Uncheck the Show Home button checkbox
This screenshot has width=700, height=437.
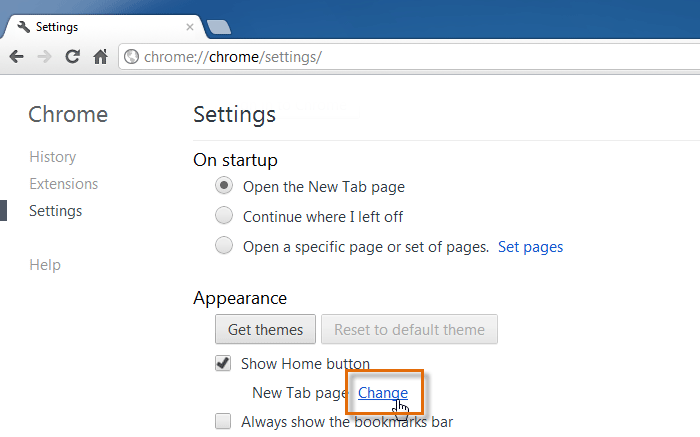pyautogui.click(x=223, y=363)
